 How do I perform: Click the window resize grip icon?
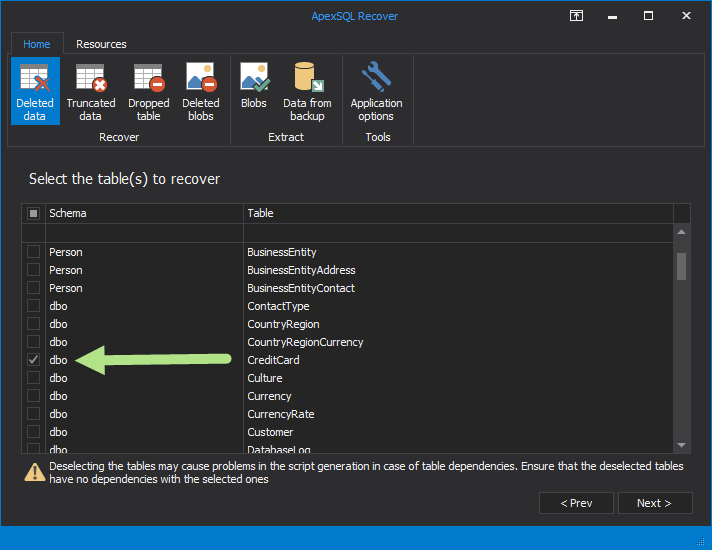701,540
